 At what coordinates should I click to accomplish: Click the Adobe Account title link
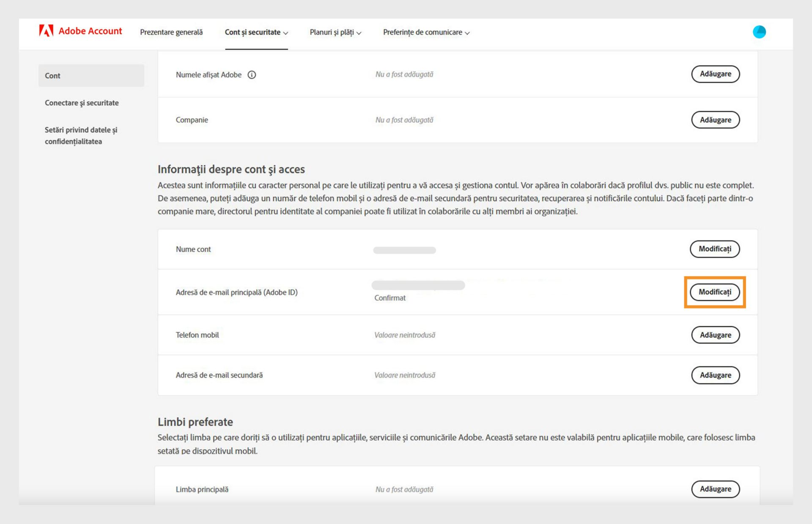point(90,31)
